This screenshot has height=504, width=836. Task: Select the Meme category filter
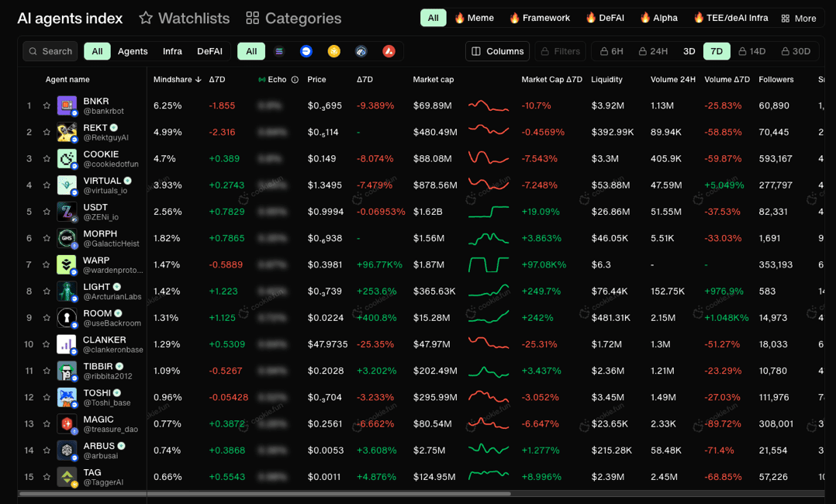(x=474, y=18)
